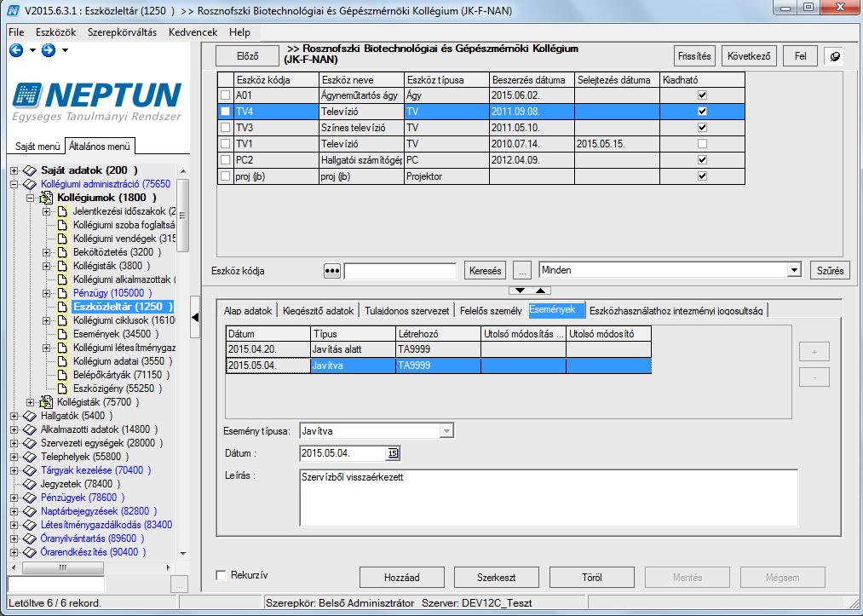Toggle Kiadható checkbox for TV1 row
Image resolution: width=863 pixels, height=616 pixels.
pyautogui.click(x=702, y=144)
